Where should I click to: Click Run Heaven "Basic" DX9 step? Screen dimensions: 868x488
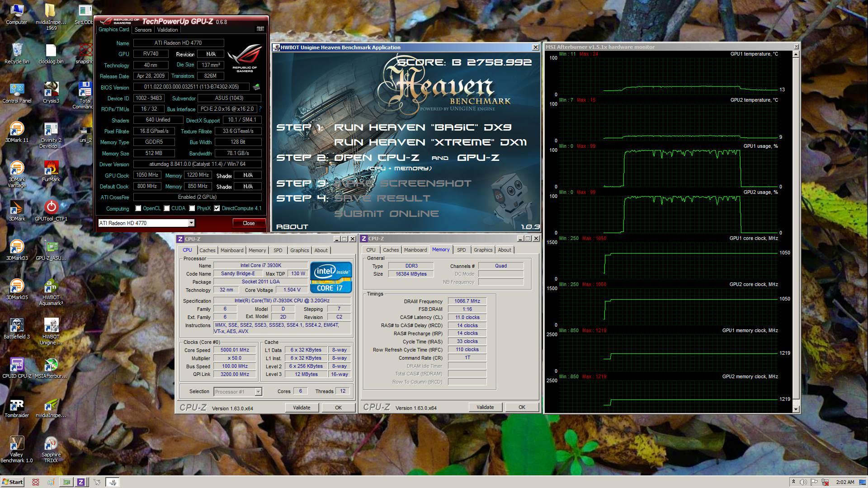coord(423,127)
